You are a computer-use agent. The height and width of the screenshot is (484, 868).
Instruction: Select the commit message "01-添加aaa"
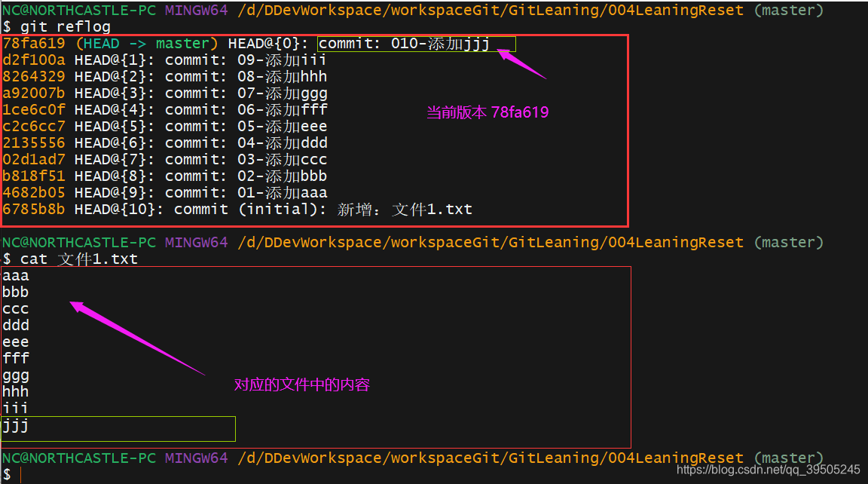click(283, 193)
